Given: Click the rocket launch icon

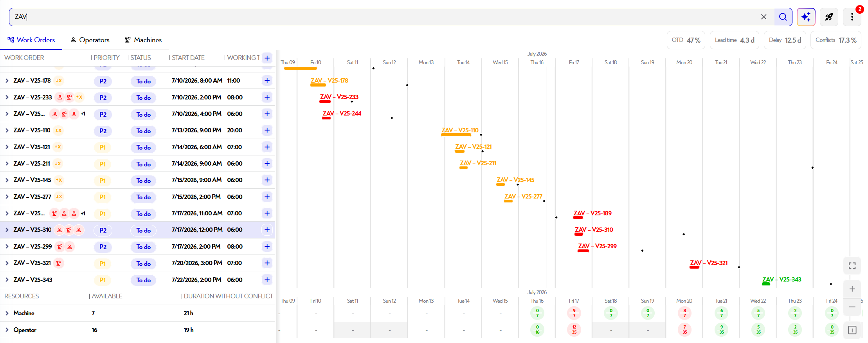Looking at the screenshot, I should 829,17.
